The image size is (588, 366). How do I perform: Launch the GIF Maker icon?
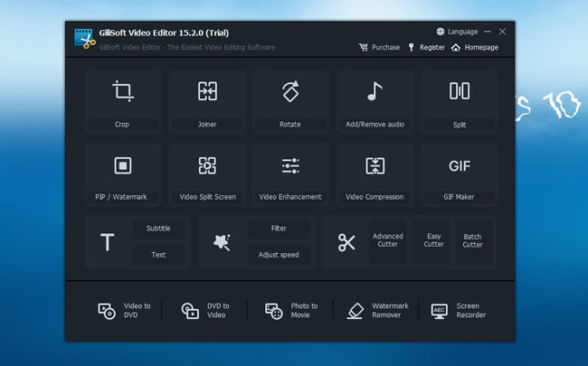[460, 165]
